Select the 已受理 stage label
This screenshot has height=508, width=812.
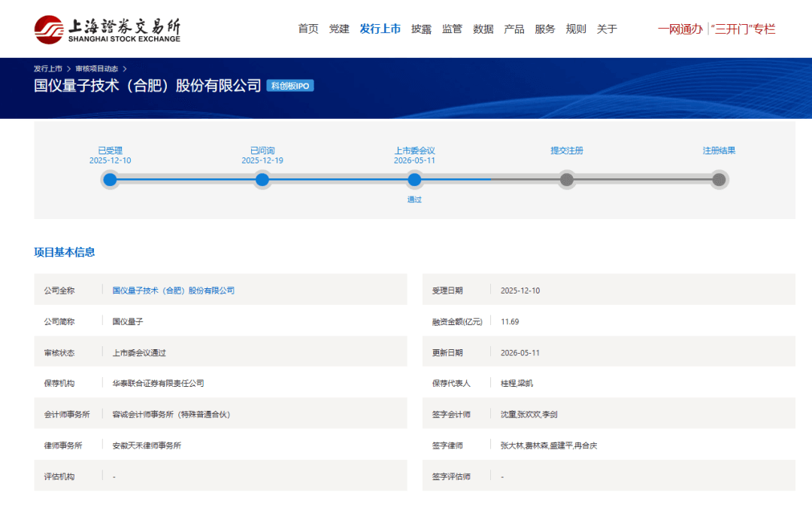coord(110,151)
